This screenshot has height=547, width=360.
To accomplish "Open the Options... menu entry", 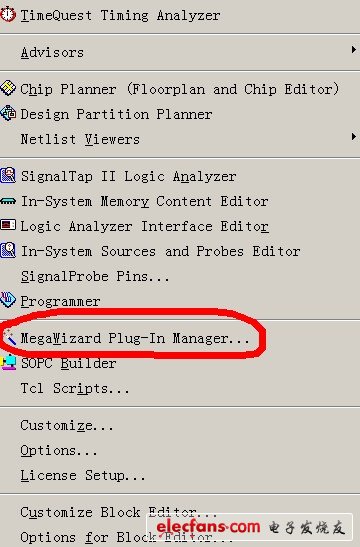I will click(59, 450).
